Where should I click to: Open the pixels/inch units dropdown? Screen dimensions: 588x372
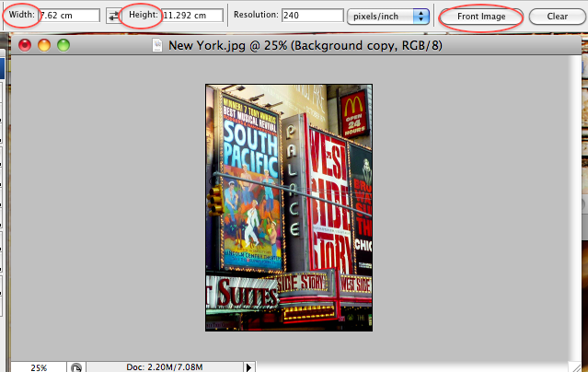(388, 17)
